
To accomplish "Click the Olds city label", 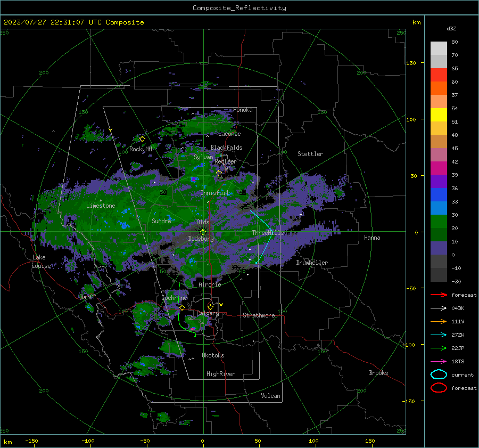I will point(203,222).
